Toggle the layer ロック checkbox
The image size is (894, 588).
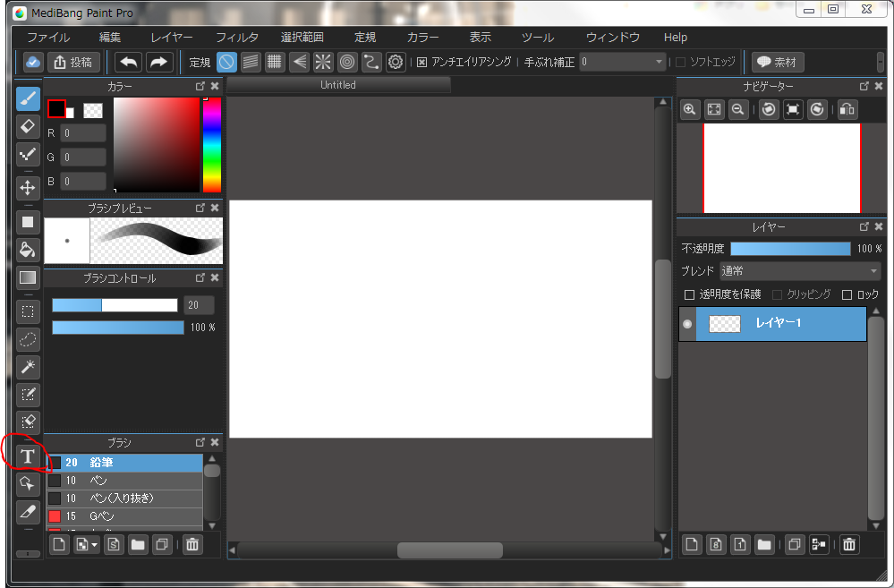[x=847, y=294]
